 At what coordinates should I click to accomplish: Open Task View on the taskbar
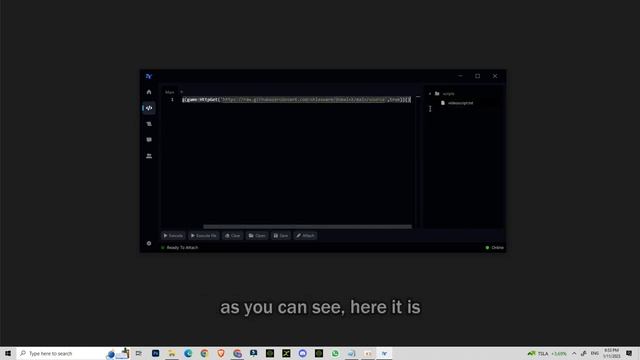pyautogui.click(x=139, y=353)
